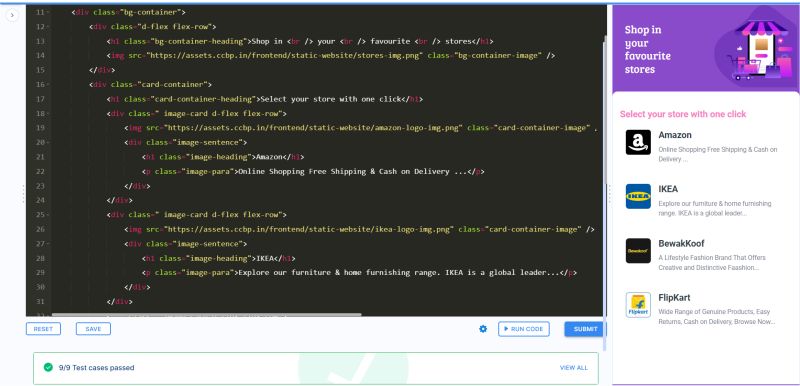Image resolution: width=800 pixels, height=386 pixels.
Task: Click the horizontal scrollbar of code editor
Action: [x=207, y=315]
